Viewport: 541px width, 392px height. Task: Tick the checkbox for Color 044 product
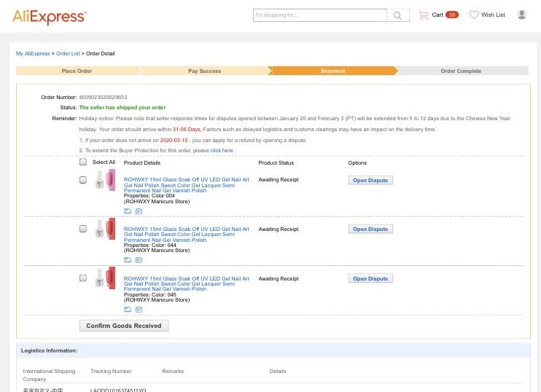(83, 229)
